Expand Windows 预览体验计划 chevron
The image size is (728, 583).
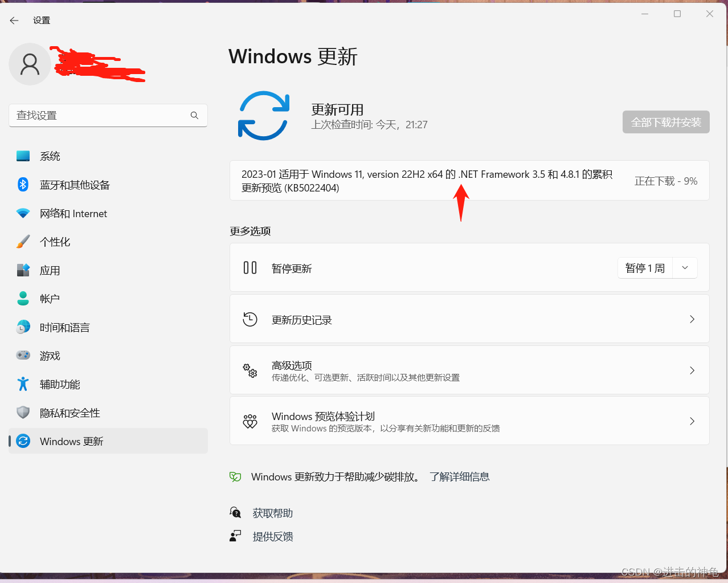click(x=692, y=421)
